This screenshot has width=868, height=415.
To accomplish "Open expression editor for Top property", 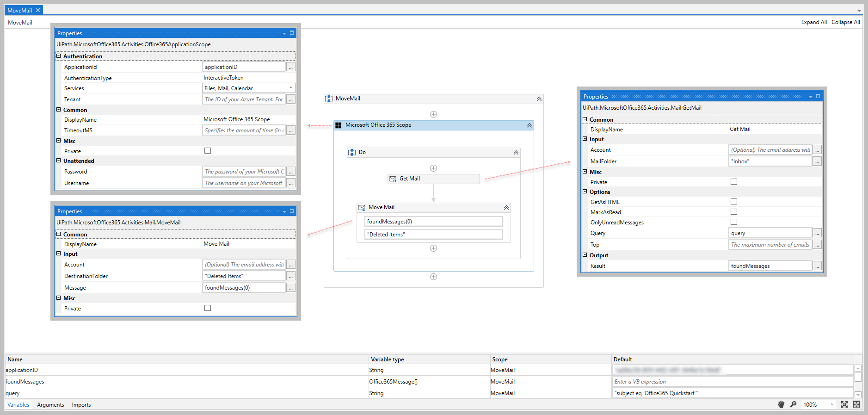I will point(817,245).
